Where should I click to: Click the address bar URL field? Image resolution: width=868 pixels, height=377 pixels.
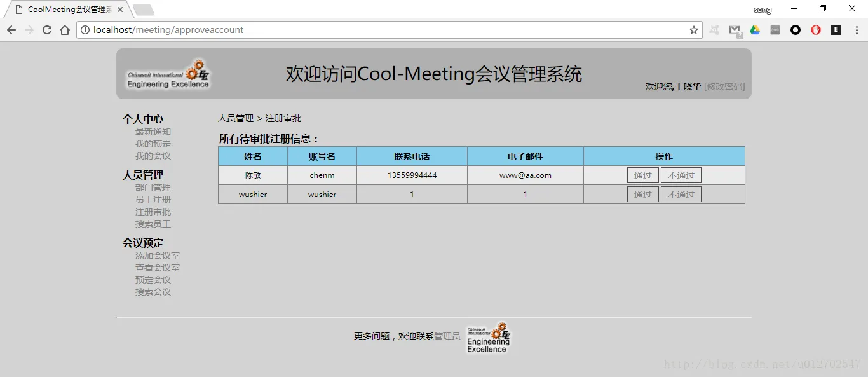pos(389,30)
